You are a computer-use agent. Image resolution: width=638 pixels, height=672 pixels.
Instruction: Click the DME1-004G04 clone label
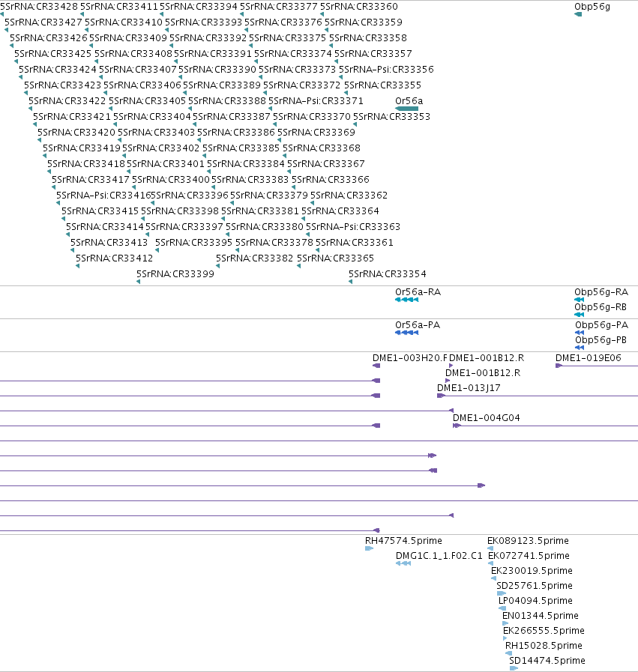click(x=487, y=418)
